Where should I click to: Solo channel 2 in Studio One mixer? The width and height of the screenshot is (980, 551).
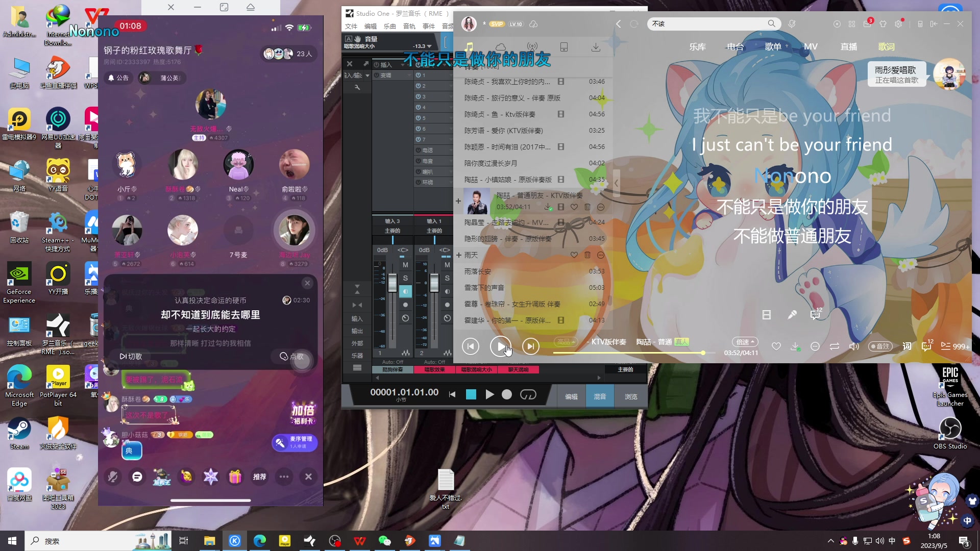(447, 278)
